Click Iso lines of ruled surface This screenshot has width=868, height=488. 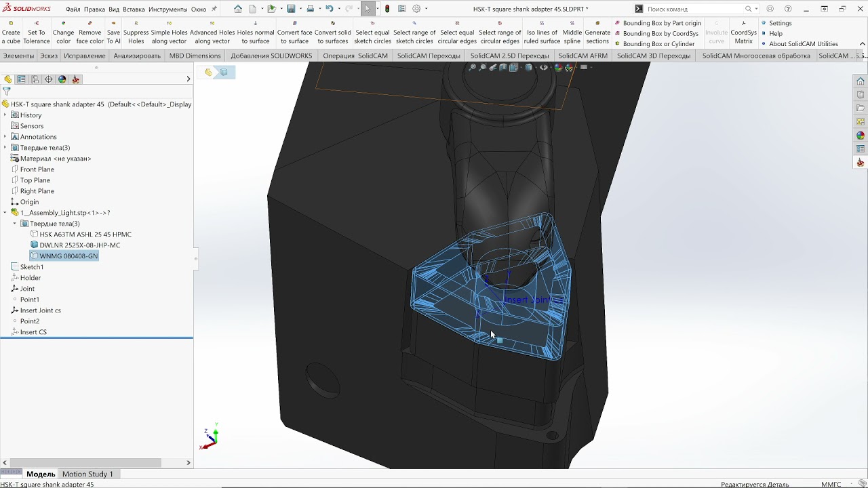click(542, 32)
